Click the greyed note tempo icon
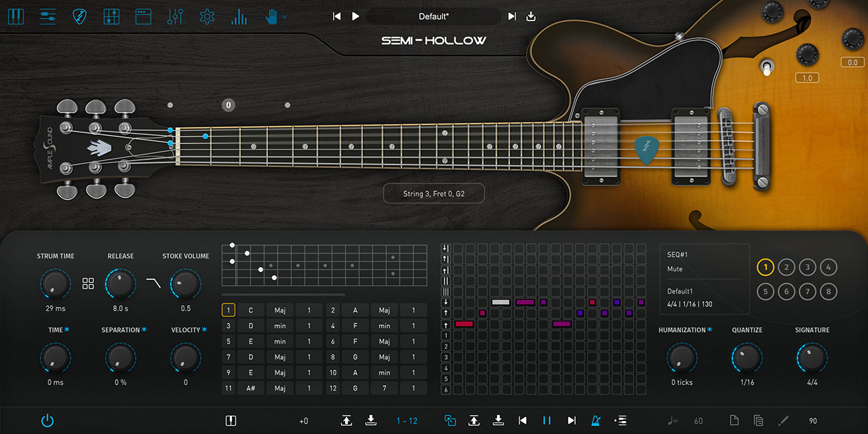Image resolution: width=868 pixels, height=434 pixels. coord(673,421)
